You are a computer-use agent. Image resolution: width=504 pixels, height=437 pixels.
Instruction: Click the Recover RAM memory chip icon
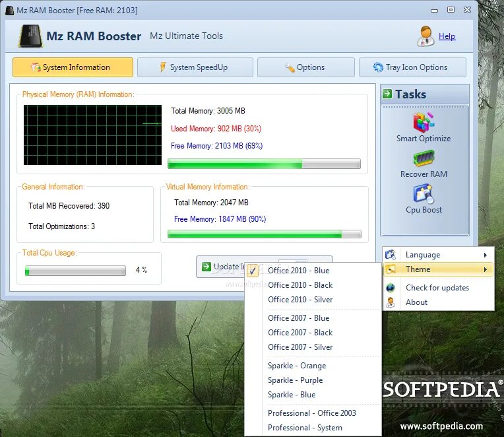(x=424, y=158)
